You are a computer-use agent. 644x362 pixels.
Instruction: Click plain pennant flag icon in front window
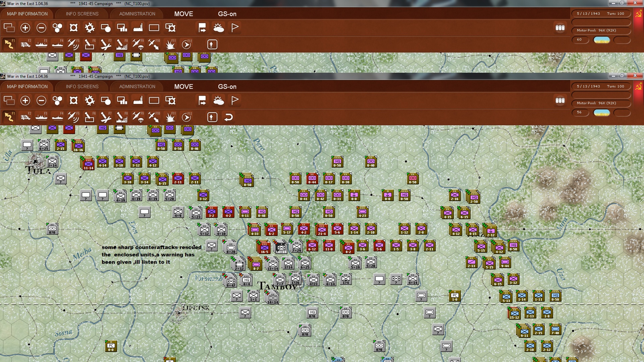235,101
